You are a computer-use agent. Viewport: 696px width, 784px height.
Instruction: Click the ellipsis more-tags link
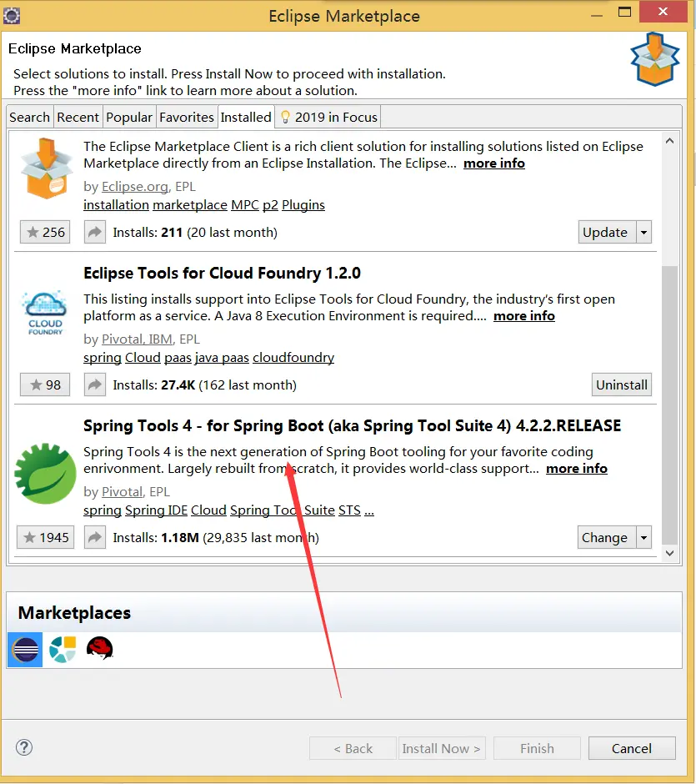(x=368, y=510)
